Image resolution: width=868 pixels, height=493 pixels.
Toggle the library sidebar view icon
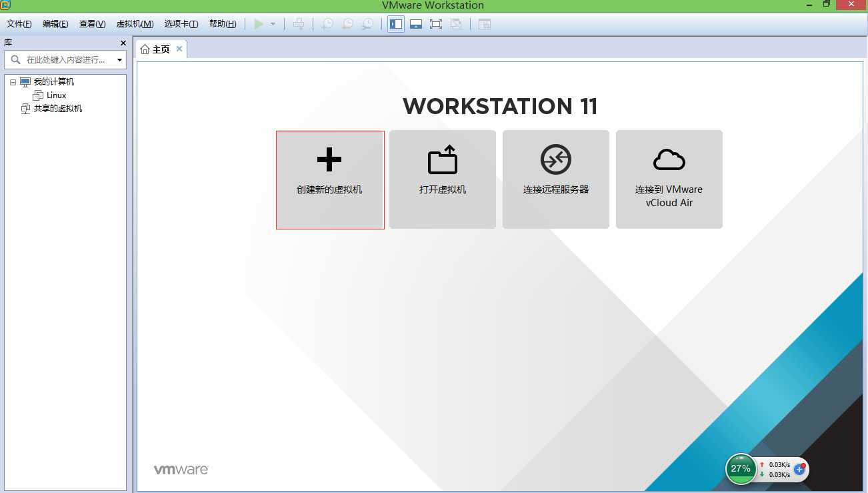(x=396, y=24)
